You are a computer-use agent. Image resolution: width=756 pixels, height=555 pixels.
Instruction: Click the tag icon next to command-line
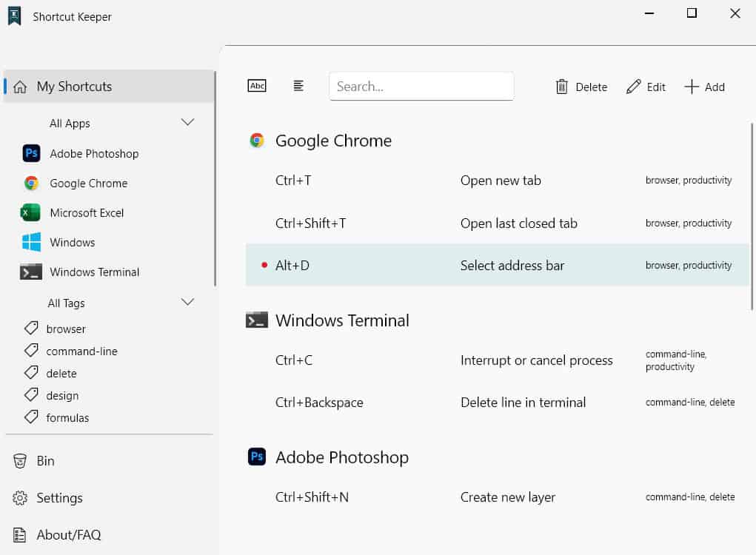click(x=31, y=351)
